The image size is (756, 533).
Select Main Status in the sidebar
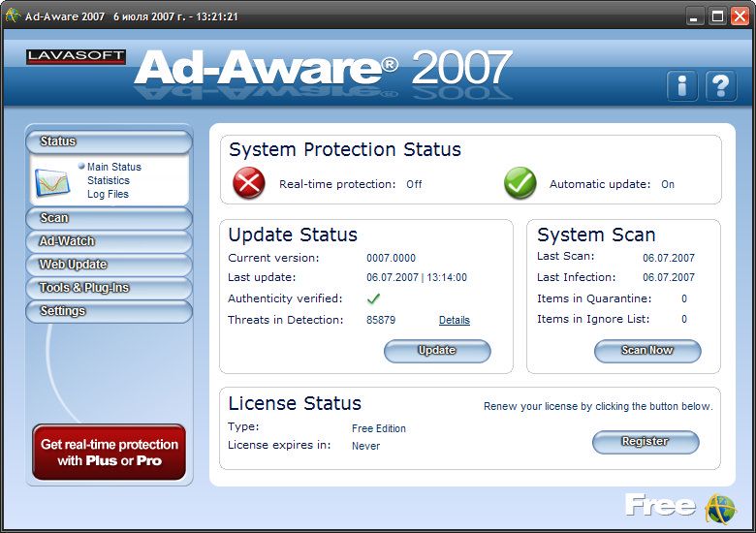click(x=113, y=167)
